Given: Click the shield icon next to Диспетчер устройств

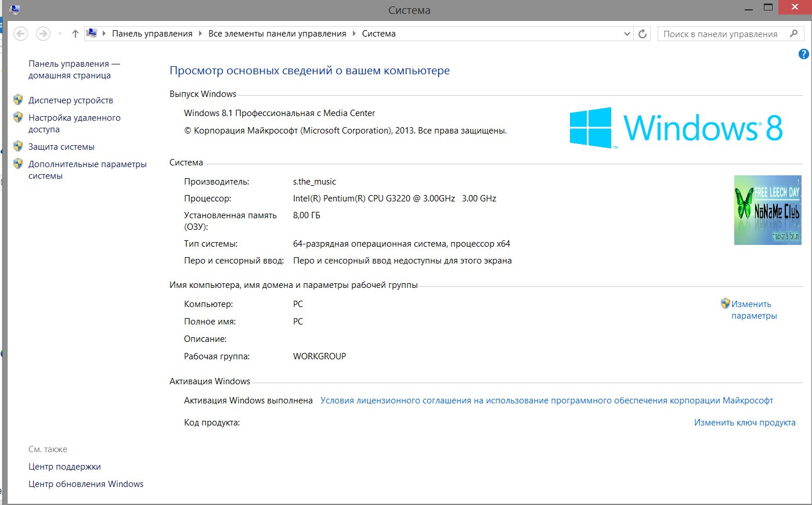Looking at the screenshot, I should 18,100.
